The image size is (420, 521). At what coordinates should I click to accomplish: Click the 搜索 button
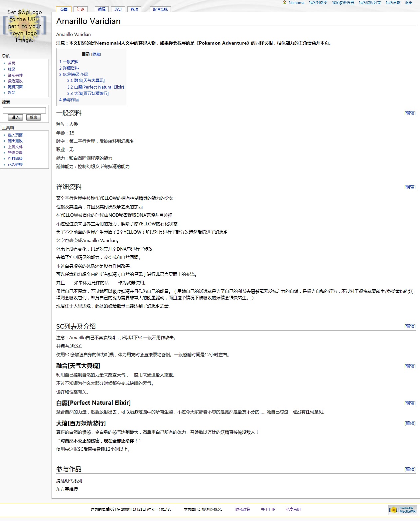(34, 117)
